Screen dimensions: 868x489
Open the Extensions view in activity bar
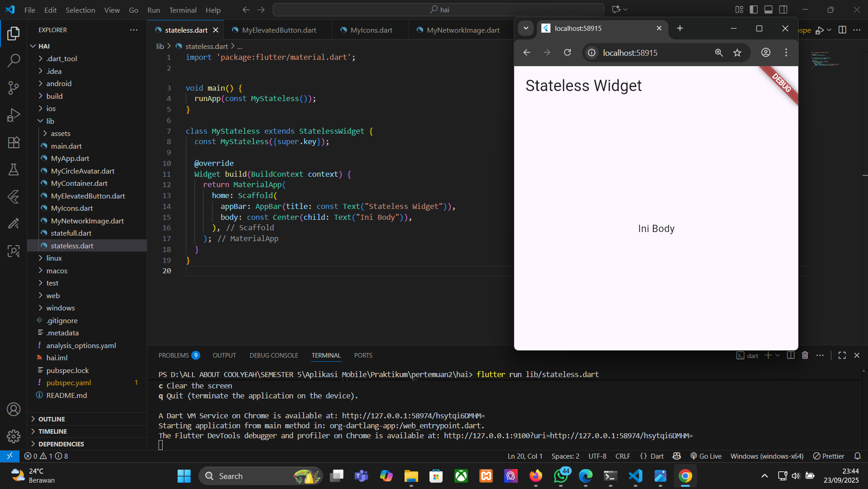click(14, 142)
